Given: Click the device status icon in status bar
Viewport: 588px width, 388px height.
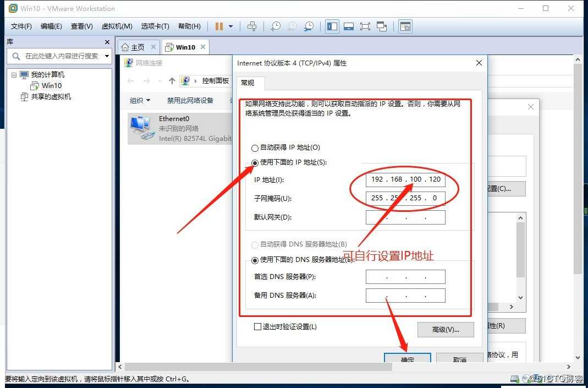Looking at the screenshot, I should point(515,379).
